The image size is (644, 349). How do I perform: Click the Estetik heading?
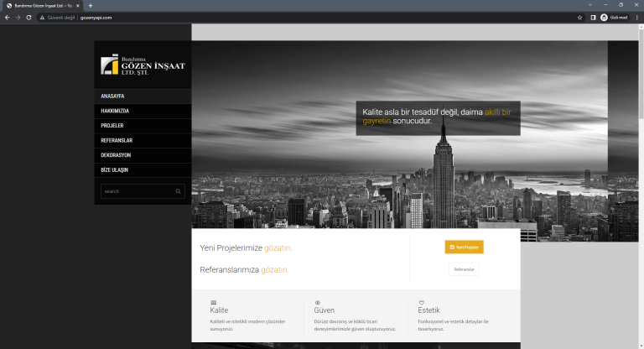428,310
